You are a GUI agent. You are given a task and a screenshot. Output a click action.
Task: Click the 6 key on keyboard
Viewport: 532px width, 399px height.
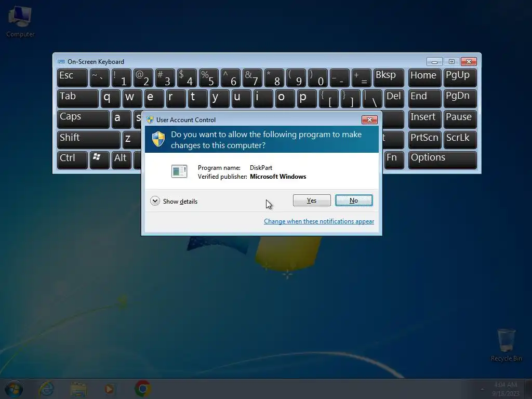(x=230, y=78)
